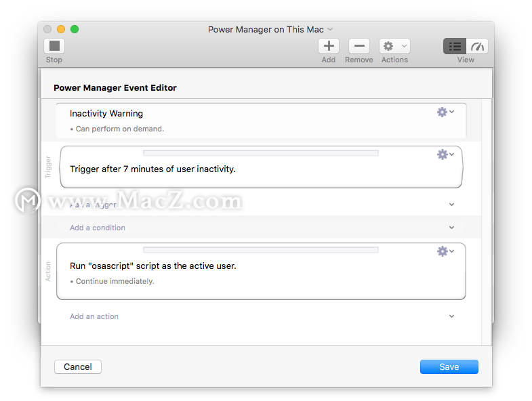Click the Add an action link

pos(94,316)
